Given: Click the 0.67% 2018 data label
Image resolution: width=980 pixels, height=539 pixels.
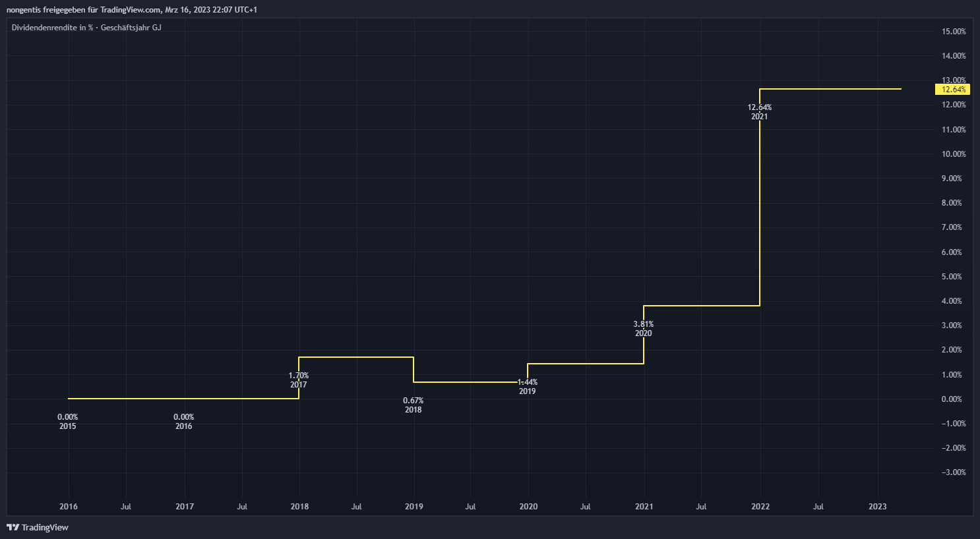Looking at the screenshot, I should pyautogui.click(x=413, y=405).
